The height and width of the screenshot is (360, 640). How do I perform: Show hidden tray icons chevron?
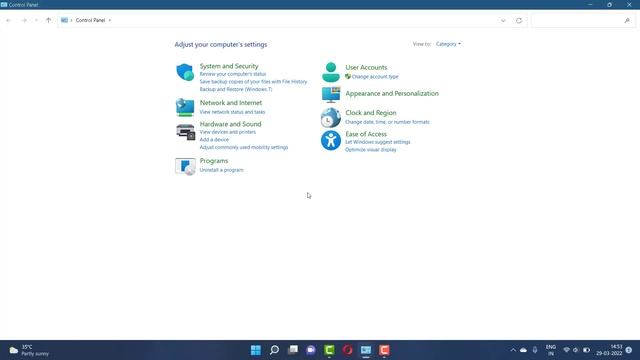coord(513,350)
